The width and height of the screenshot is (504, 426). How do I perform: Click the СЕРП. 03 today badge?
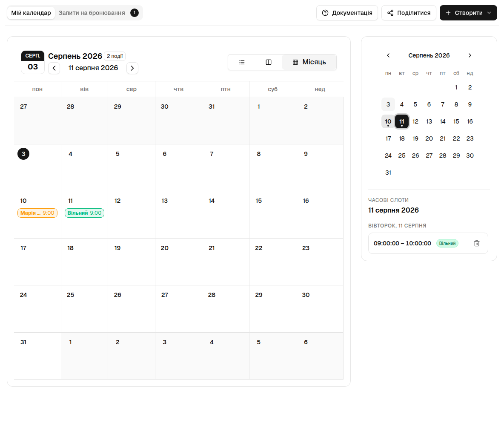coord(33,63)
